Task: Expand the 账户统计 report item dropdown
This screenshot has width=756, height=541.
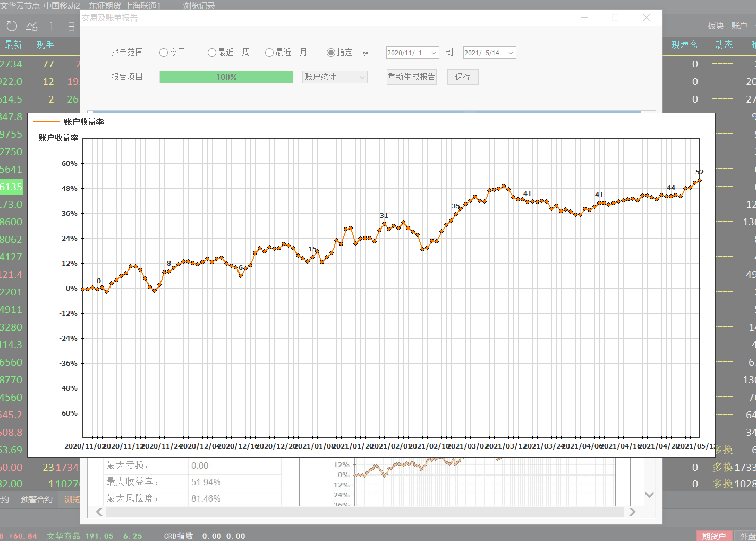Action: point(362,77)
